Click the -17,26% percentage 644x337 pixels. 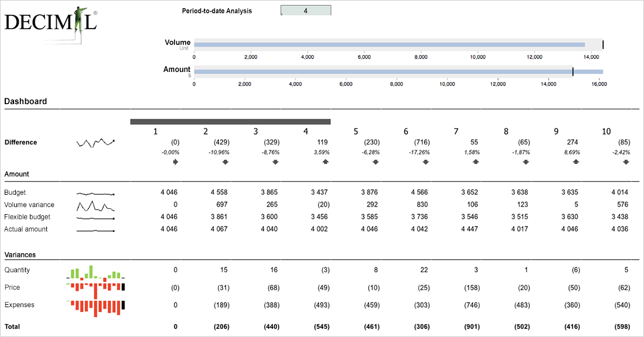pyautogui.click(x=419, y=152)
